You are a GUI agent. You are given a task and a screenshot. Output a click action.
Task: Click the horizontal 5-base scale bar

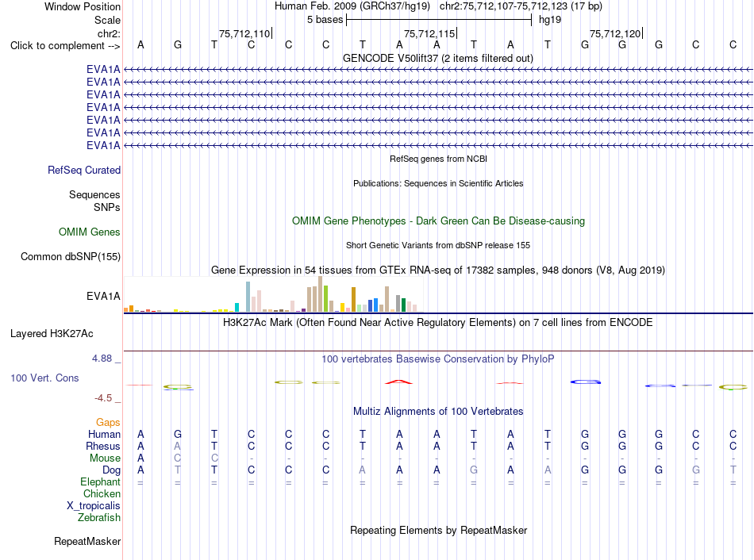point(439,20)
